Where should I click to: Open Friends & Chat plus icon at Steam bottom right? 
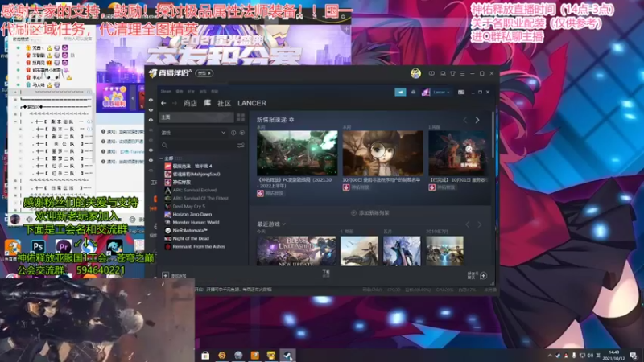pos(484,275)
